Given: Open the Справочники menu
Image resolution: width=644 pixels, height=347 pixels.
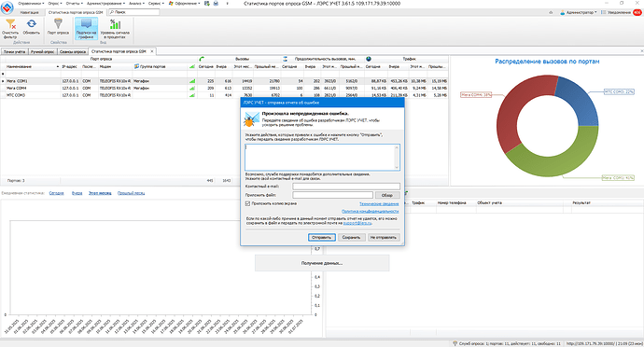Looking at the screenshot, I should pyautogui.click(x=31, y=4).
